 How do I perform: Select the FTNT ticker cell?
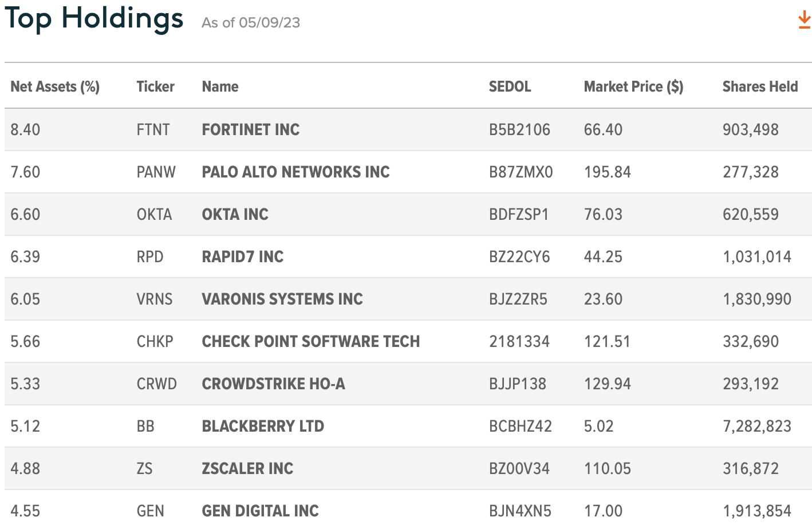point(153,129)
